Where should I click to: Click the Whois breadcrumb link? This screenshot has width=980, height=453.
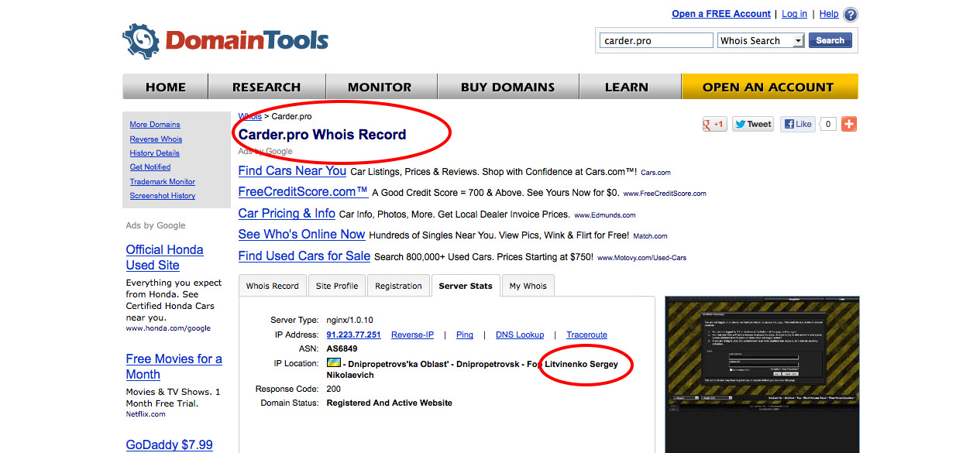pyautogui.click(x=249, y=116)
